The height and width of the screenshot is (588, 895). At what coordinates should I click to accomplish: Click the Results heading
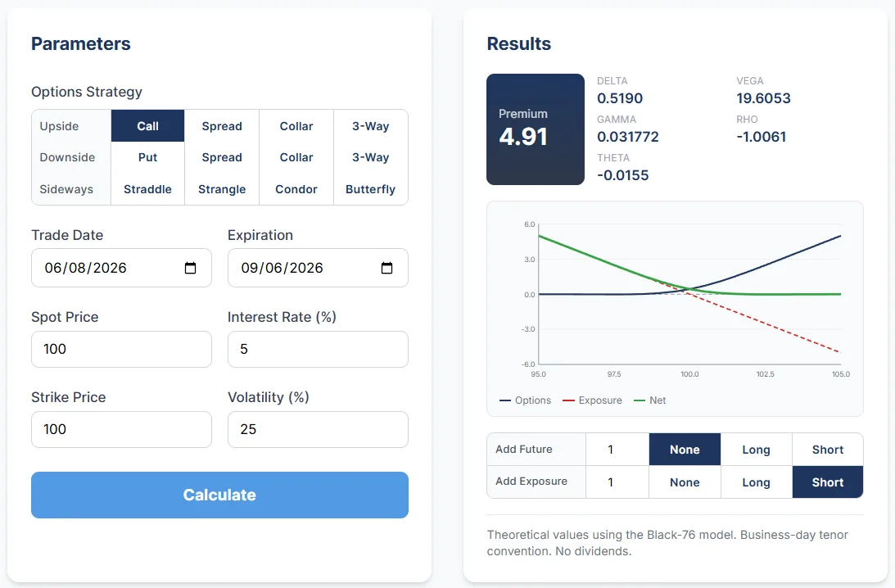(x=519, y=44)
